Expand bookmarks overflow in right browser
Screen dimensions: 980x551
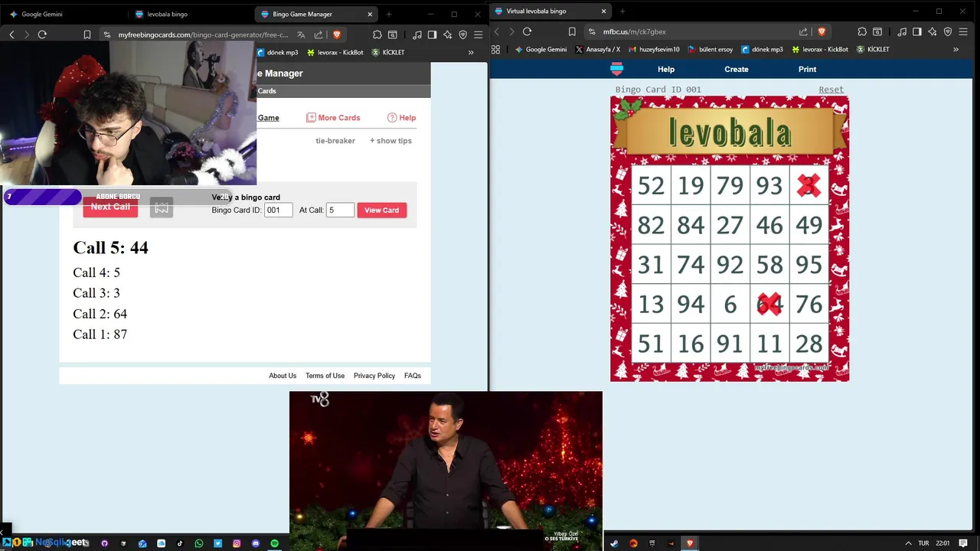click(x=955, y=49)
